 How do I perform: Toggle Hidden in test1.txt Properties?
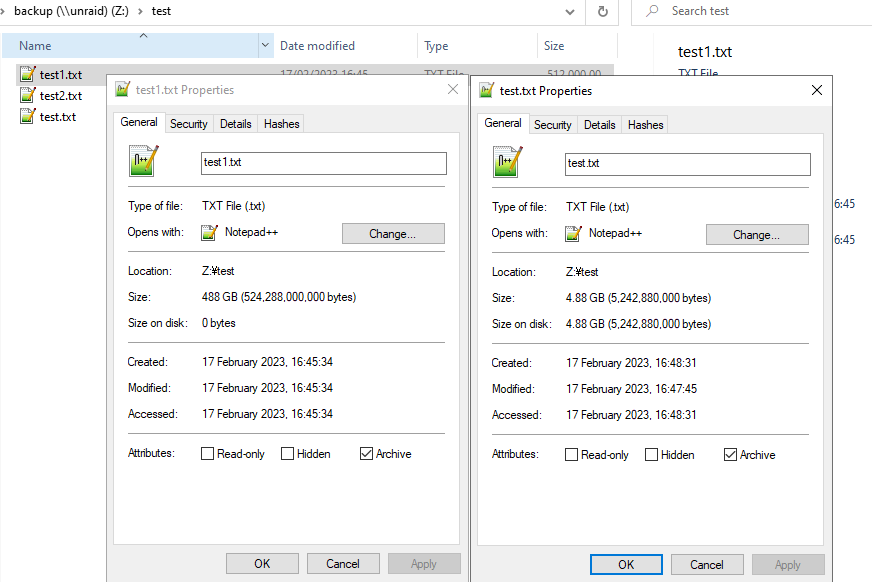tap(287, 454)
